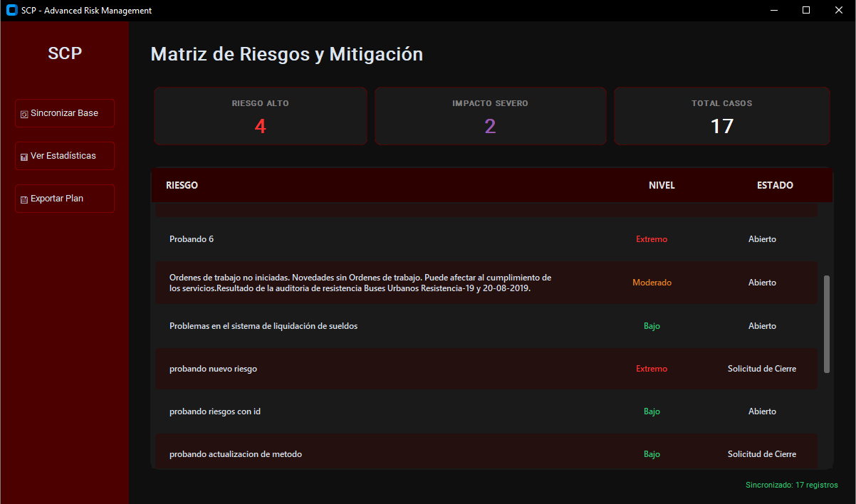Viewport: 856px width, 504px height.
Task: Sort by the NIVEL column header
Action: [662, 185]
